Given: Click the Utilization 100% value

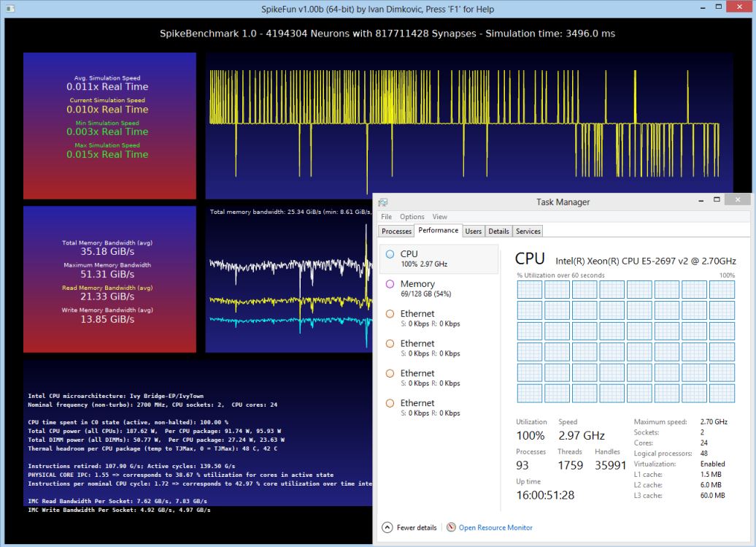Looking at the screenshot, I should click(531, 435).
